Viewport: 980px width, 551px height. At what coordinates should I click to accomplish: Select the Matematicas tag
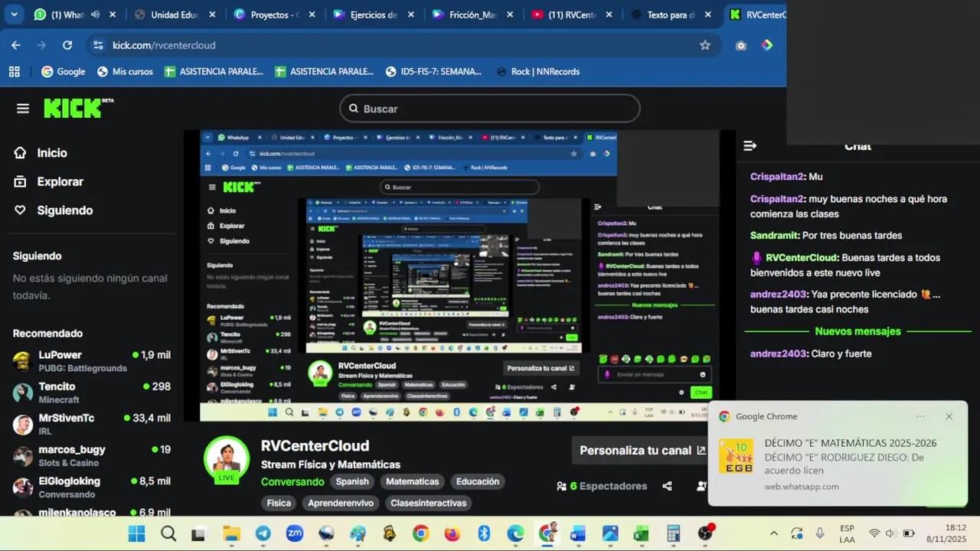[412, 481]
